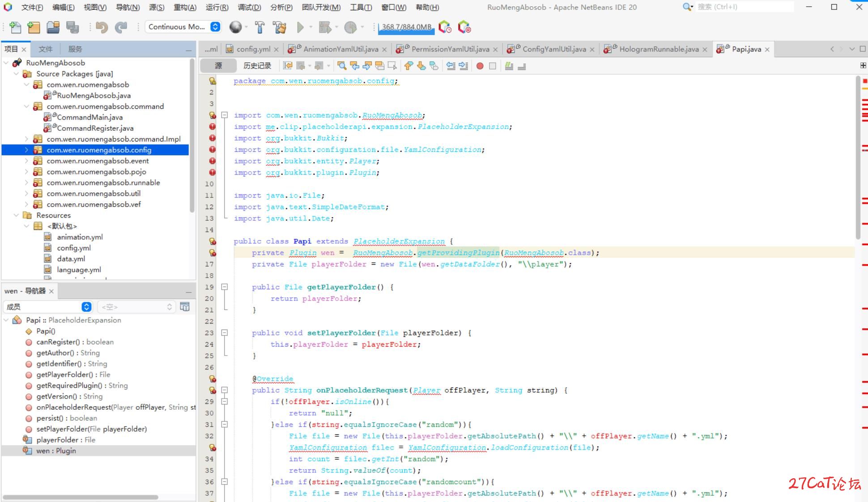
Task: Toggle navigator filter panel icon beside empty dropdown
Action: 185,307
